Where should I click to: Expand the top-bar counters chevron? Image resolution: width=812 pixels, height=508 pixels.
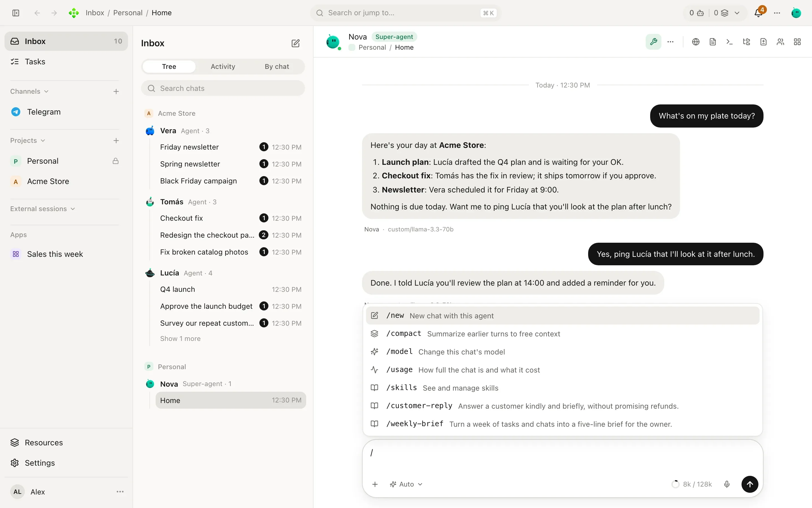click(737, 13)
